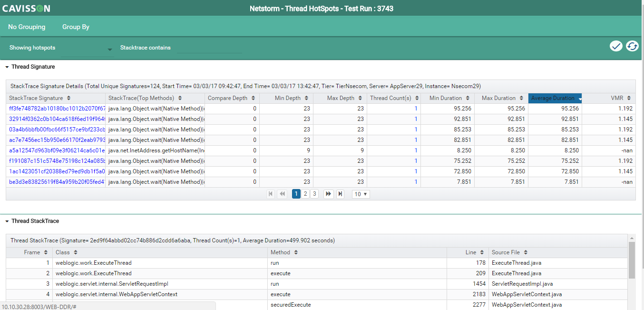Select line number 1454 cell

click(468, 284)
